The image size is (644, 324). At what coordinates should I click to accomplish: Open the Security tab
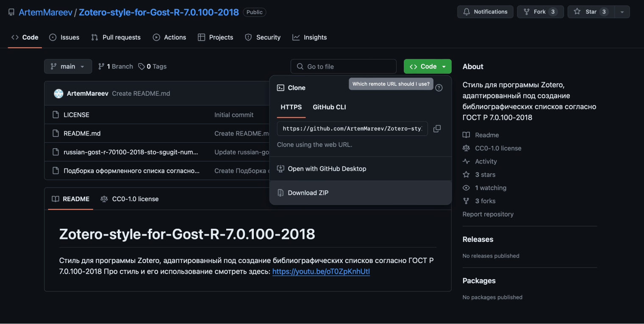click(x=263, y=37)
